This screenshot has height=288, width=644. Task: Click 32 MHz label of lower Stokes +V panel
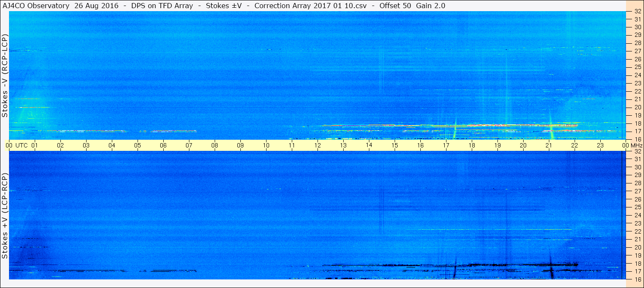coord(638,151)
